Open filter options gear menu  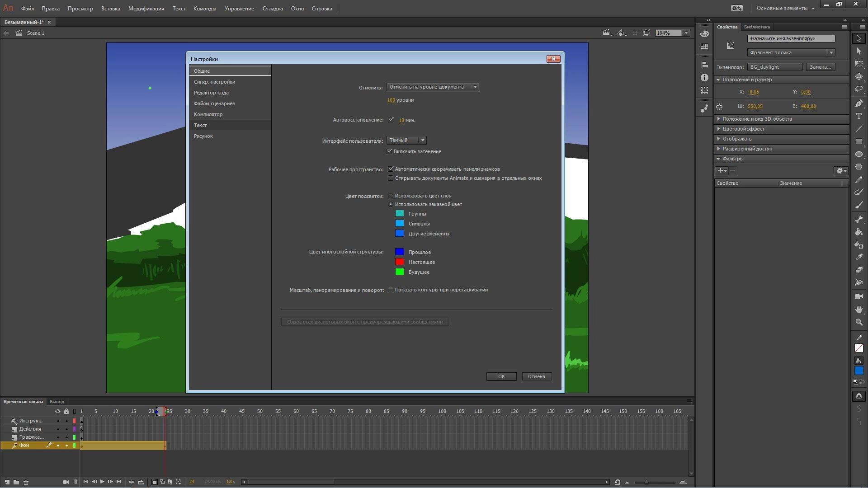point(841,171)
